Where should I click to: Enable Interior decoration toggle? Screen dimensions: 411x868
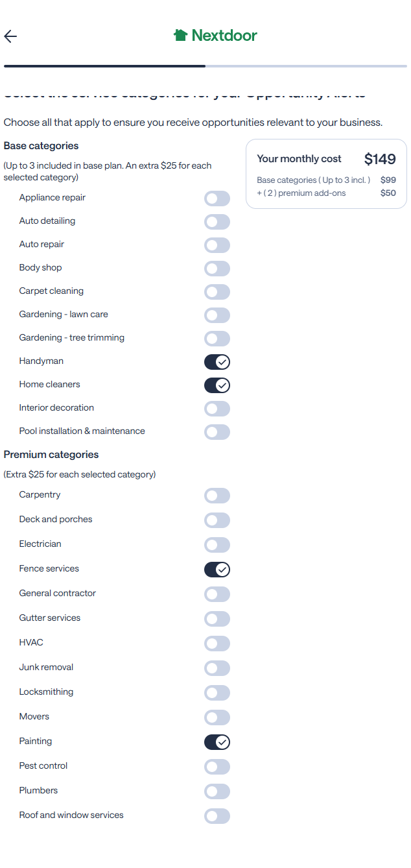pyautogui.click(x=217, y=409)
